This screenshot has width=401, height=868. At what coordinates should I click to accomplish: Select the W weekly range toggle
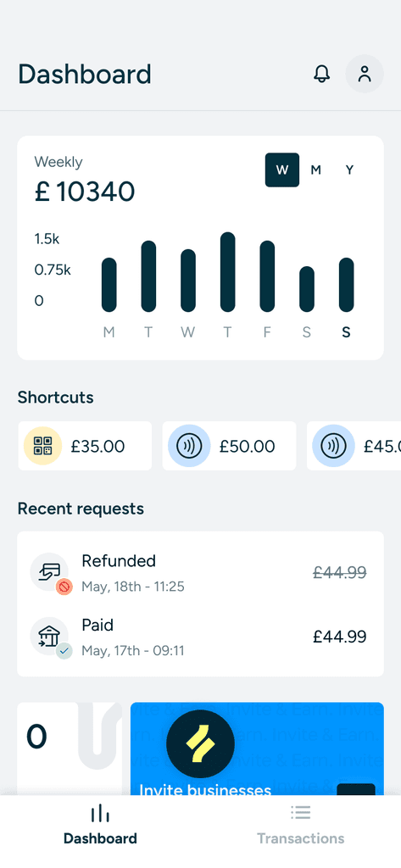[282, 170]
